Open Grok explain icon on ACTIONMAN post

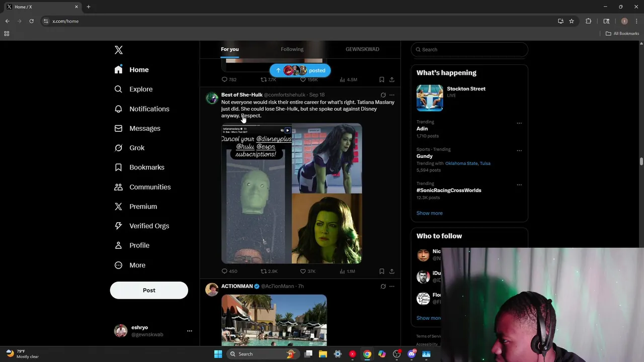pos(383,287)
